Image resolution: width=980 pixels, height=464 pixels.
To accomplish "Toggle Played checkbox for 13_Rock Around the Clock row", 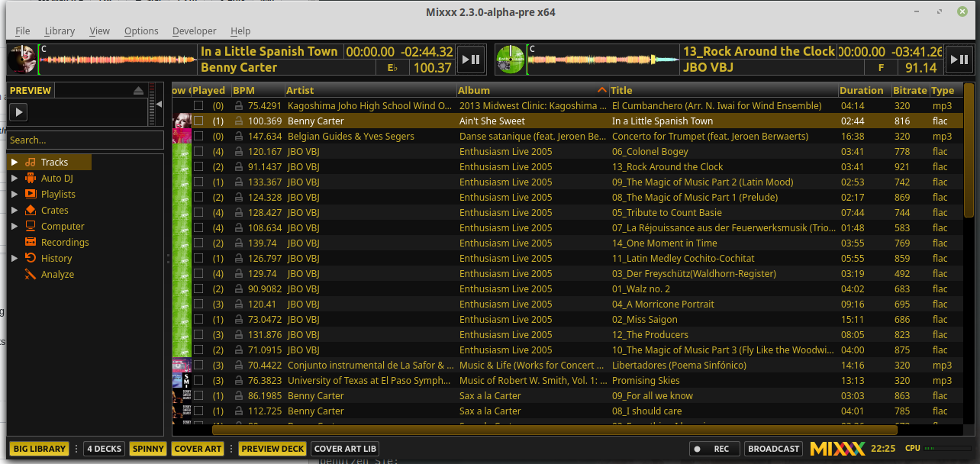I will 198,167.
